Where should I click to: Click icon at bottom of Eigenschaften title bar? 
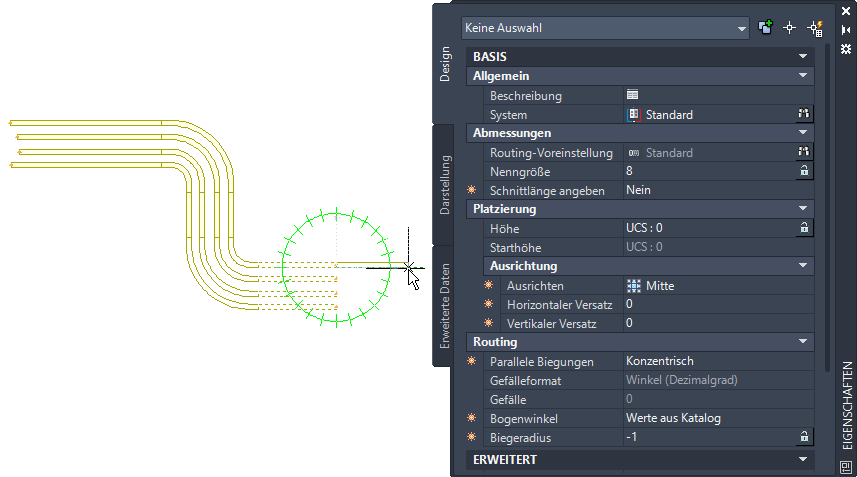click(x=846, y=467)
